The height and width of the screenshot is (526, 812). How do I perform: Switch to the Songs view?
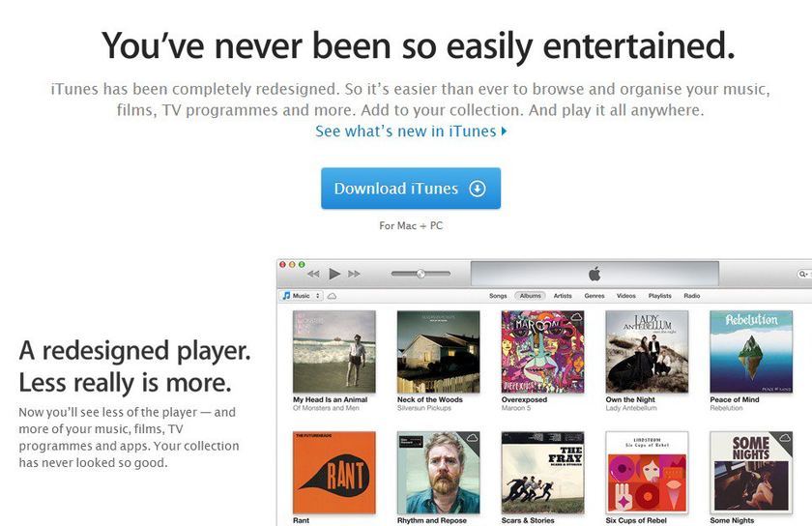click(x=498, y=296)
